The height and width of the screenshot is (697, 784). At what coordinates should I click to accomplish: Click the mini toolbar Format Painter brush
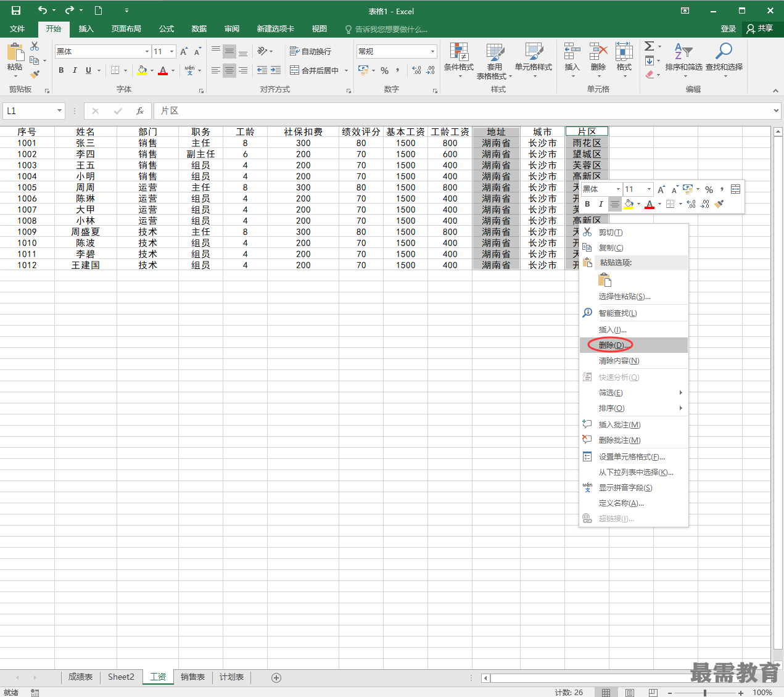719,204
